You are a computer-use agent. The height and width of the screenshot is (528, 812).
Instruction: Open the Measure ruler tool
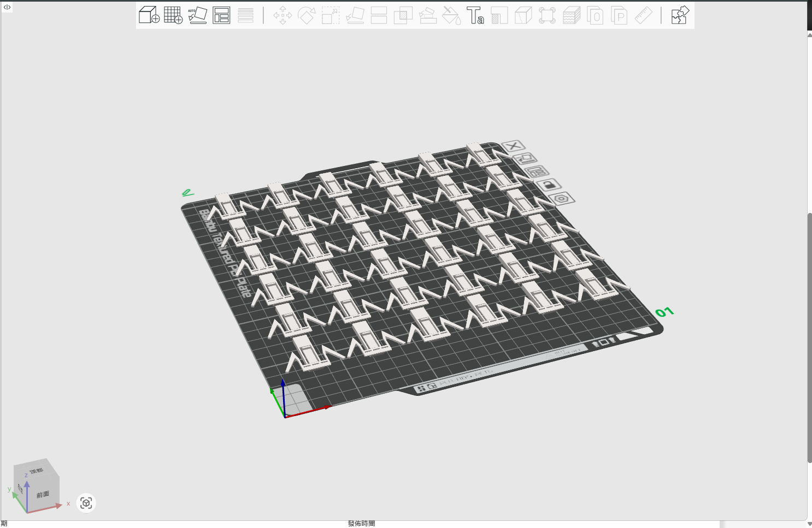point(643,15)
